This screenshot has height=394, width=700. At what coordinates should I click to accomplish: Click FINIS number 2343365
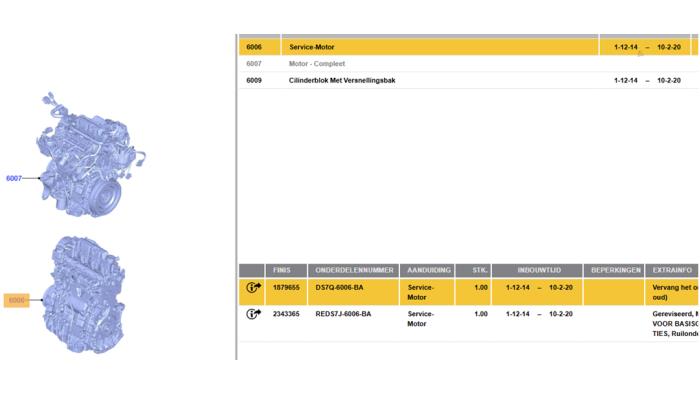click(286, 314)
